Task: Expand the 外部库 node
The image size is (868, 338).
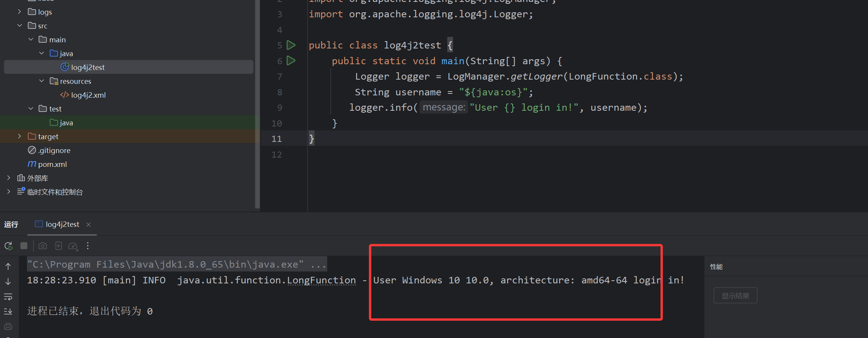Action: click(9, 178)
